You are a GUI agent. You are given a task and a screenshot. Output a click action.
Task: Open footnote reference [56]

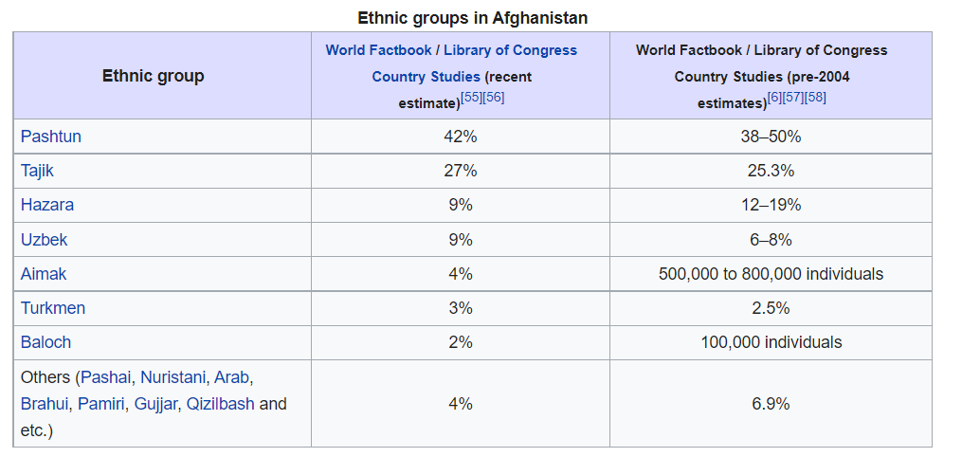coord(493,98)
